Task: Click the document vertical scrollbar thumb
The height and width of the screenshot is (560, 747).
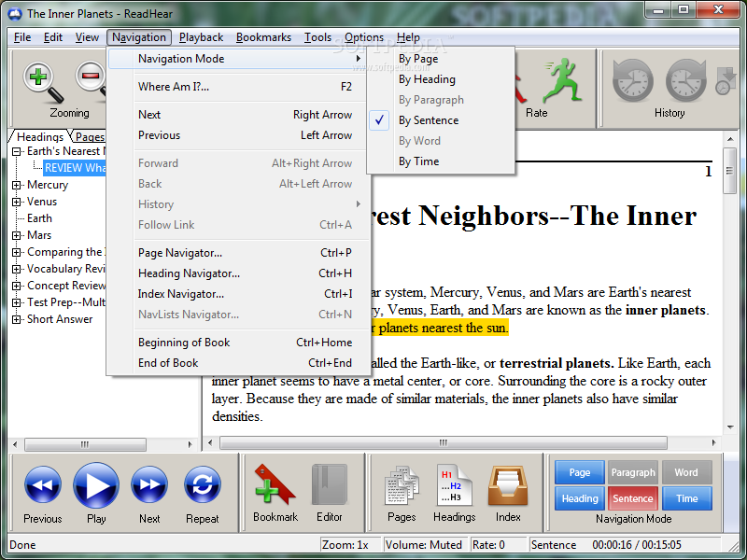Action: [x=730, y=171]
